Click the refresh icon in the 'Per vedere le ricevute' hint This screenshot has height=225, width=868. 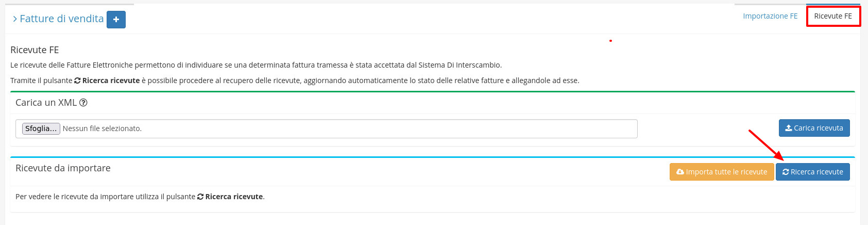point(200,197)
